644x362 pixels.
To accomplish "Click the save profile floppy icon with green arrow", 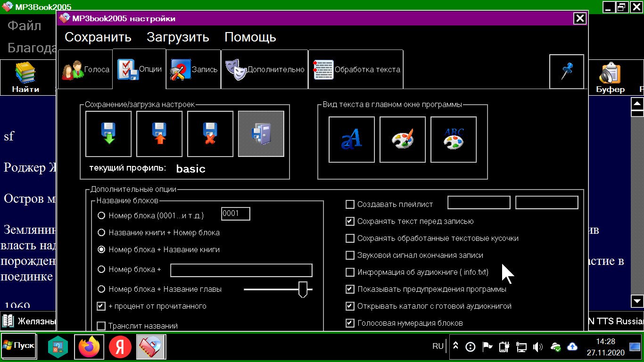I will pyautogui.click(x=108, y=134).
